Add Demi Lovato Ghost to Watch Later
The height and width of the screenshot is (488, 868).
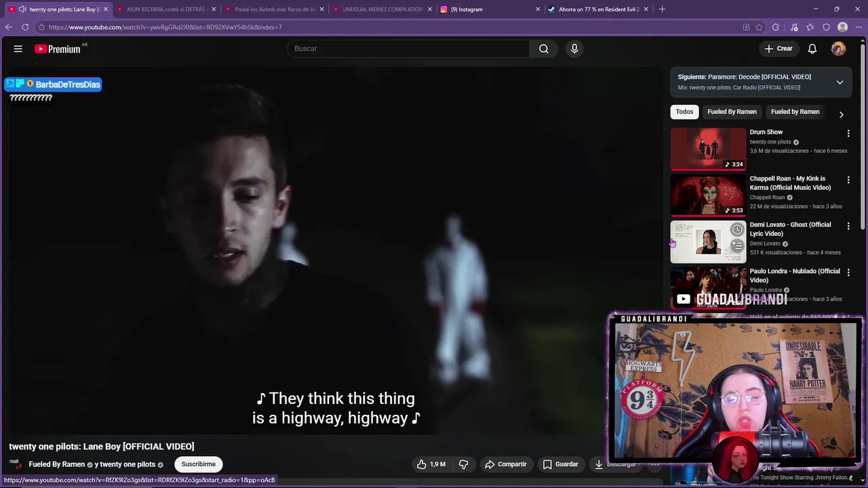pos(737,230)
